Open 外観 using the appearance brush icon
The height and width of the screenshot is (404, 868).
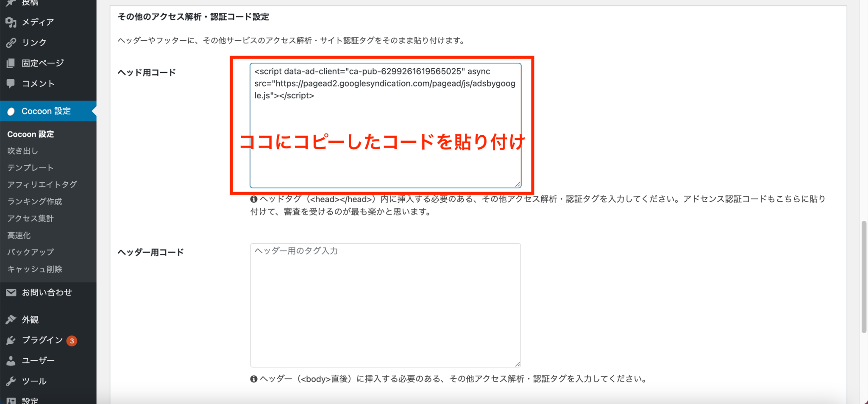pos(11,319)
